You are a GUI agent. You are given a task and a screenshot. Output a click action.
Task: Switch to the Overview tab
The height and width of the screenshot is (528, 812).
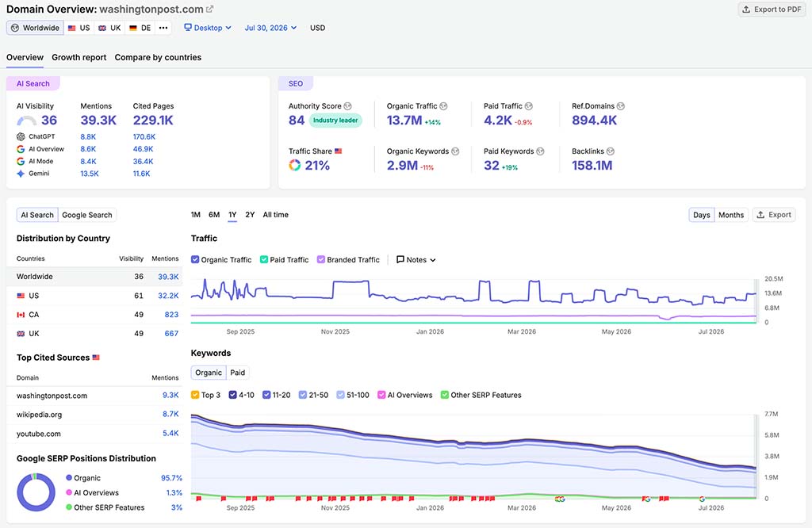(x=25, y=57)
